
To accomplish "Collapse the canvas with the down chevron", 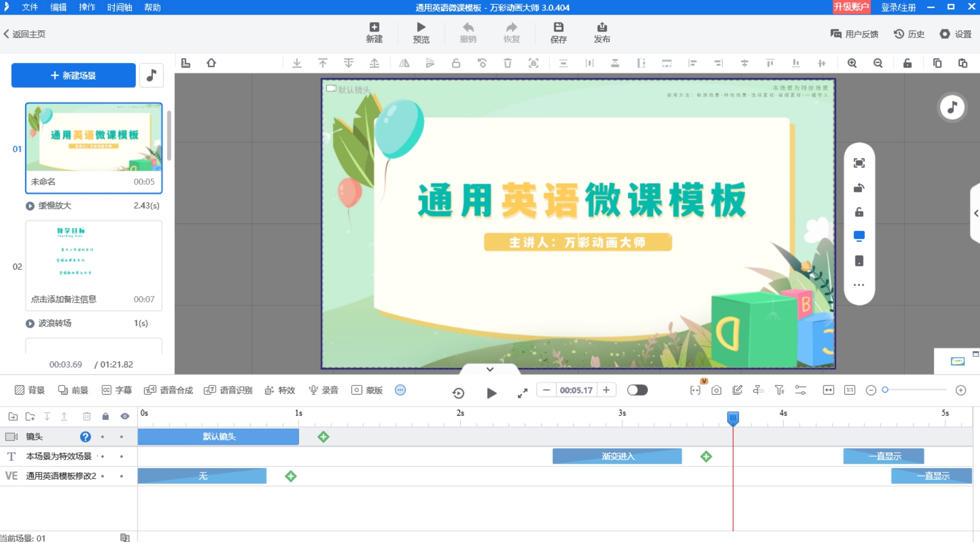I will pyautogui.click(x=490, y=369).
